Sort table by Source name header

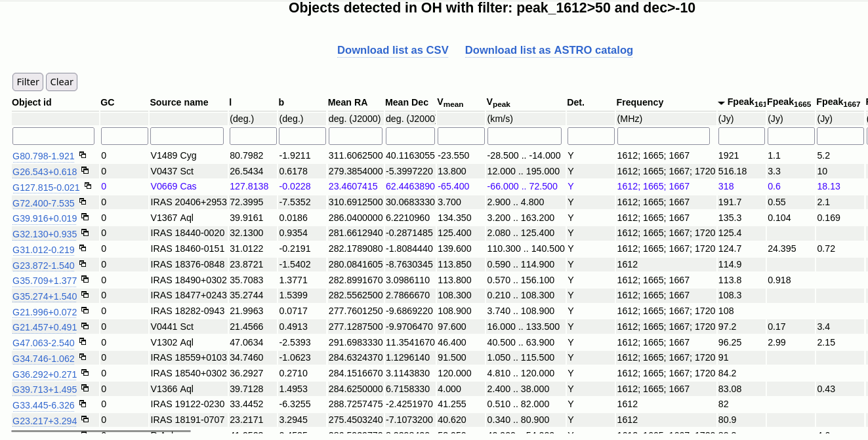[178, 102]
